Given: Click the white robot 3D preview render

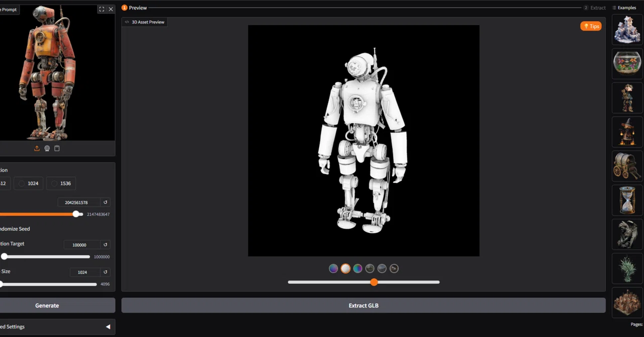Looking at the screenshot, I should [363, 141].
